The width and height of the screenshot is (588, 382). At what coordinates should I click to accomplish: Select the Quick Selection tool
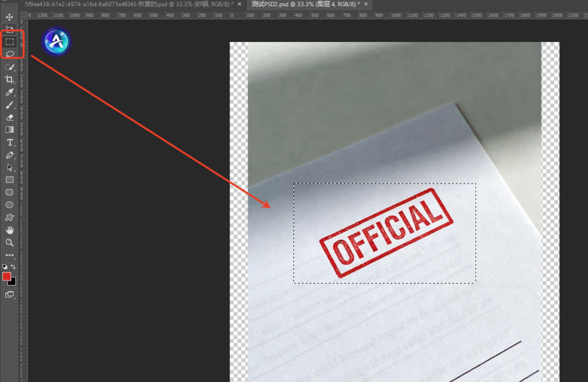pos(9,67)
